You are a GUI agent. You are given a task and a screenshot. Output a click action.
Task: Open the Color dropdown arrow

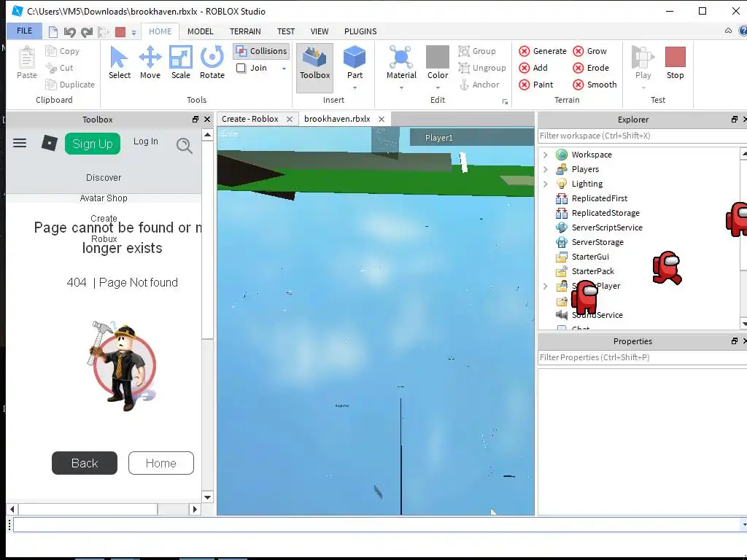[x=438, y=87]
